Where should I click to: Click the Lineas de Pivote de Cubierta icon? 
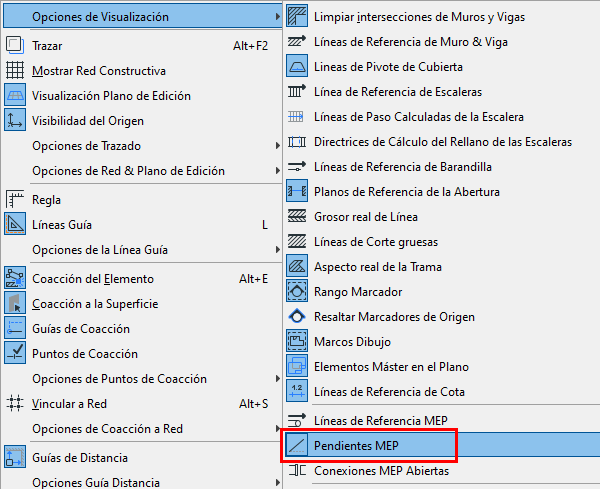[x=297, y=67]
